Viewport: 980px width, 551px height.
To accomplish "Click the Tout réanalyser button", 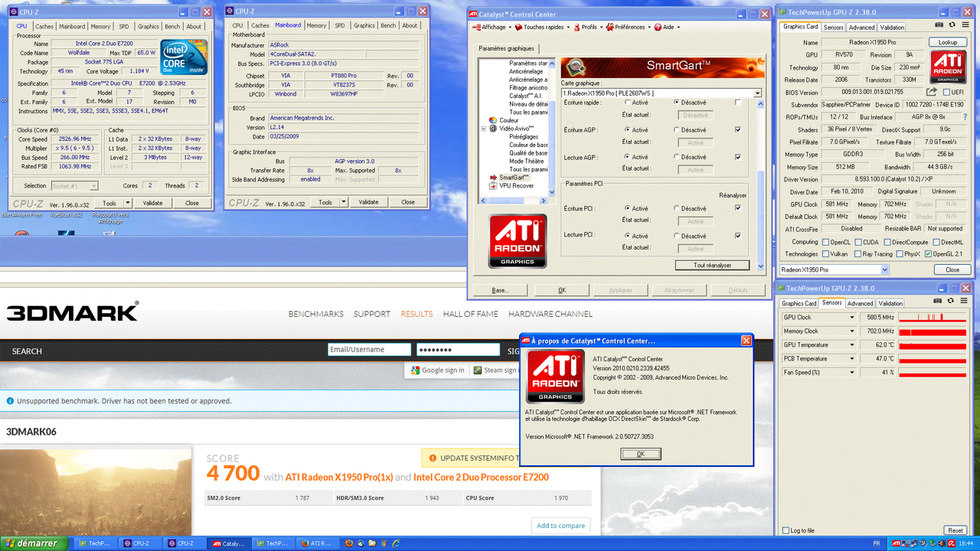I will pos(711,265).
